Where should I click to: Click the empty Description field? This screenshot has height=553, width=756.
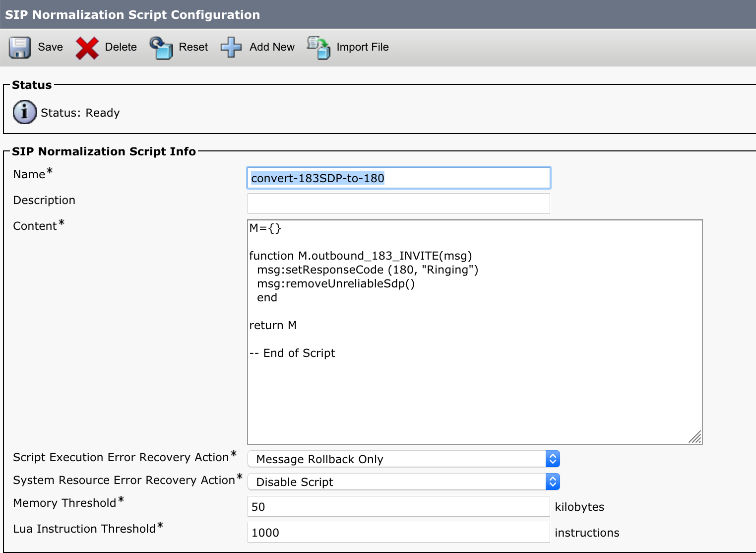pyautogui.click(x=398, y=204)
